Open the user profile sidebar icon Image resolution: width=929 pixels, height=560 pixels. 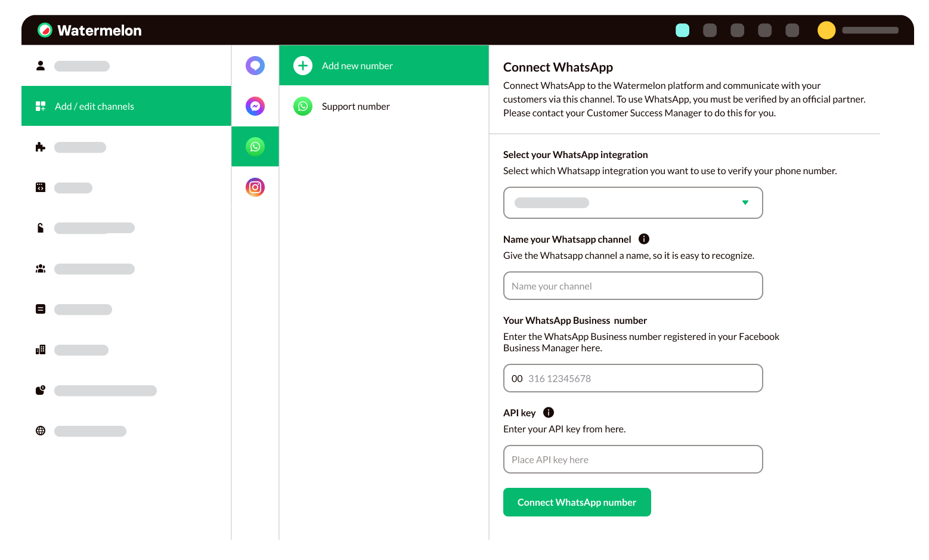[x=41, y=66]
